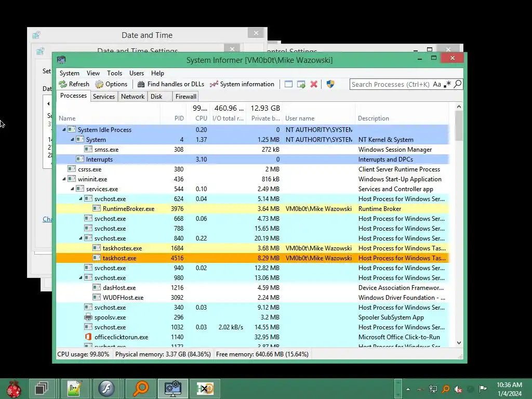Sort by the PID column header

(x=174, y=118)
